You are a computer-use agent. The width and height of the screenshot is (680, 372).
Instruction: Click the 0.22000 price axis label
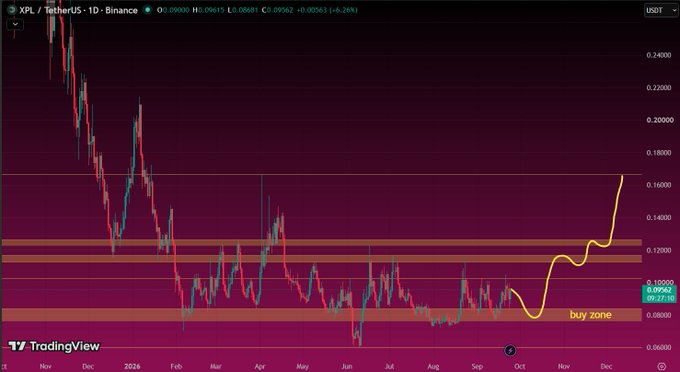click(659, 88)
